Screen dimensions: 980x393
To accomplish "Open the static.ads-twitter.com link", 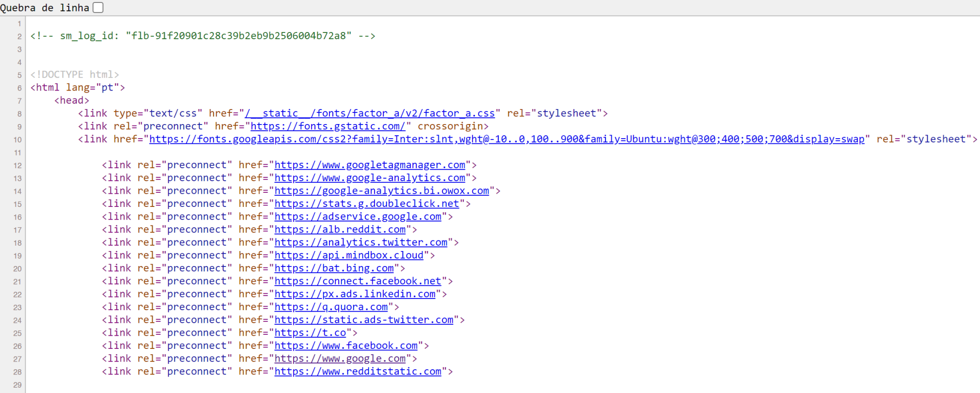I will 364,320.
